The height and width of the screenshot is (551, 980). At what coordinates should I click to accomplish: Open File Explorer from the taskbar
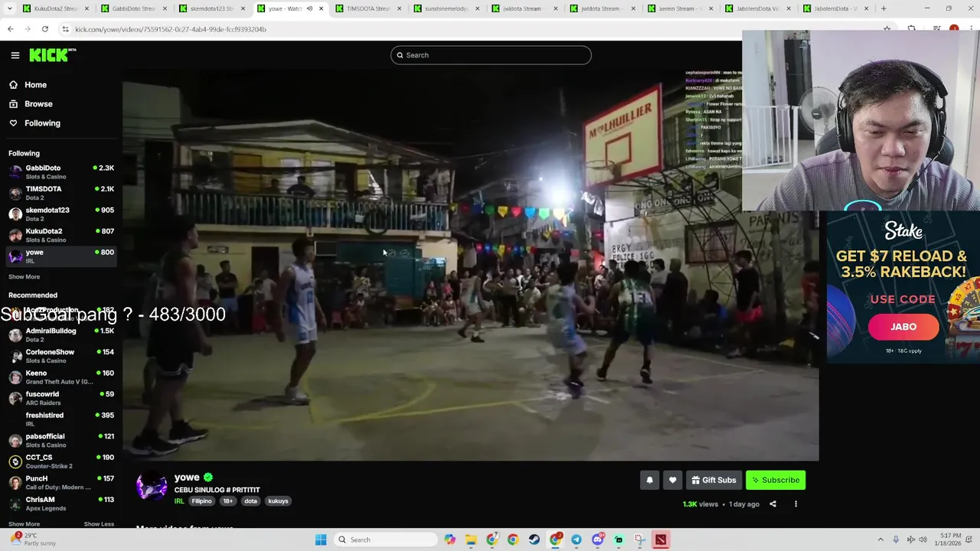coord(471,540)
